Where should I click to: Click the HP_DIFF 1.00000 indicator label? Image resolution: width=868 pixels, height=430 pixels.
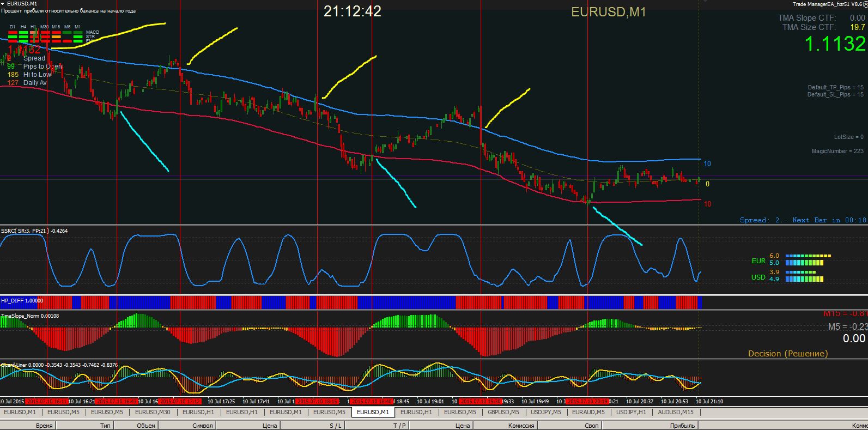[x=22, y=300]
